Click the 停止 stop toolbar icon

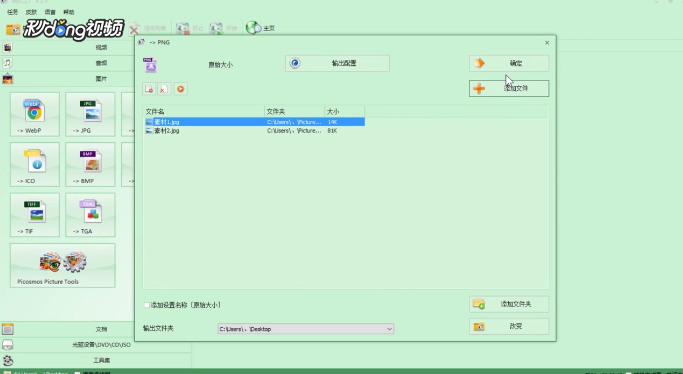[x=189, y=28]
